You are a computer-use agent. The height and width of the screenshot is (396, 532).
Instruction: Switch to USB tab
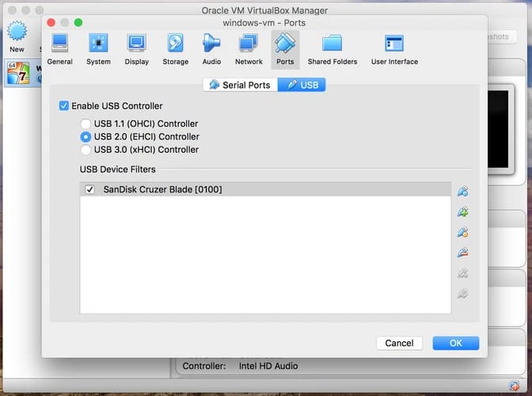pyautogui.click(x=302, y=85)
